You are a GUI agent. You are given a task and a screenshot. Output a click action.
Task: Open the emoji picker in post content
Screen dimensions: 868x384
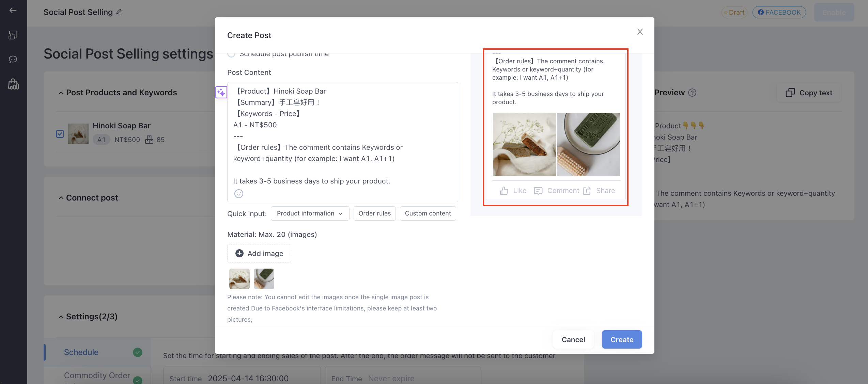[x=238, y=194]
